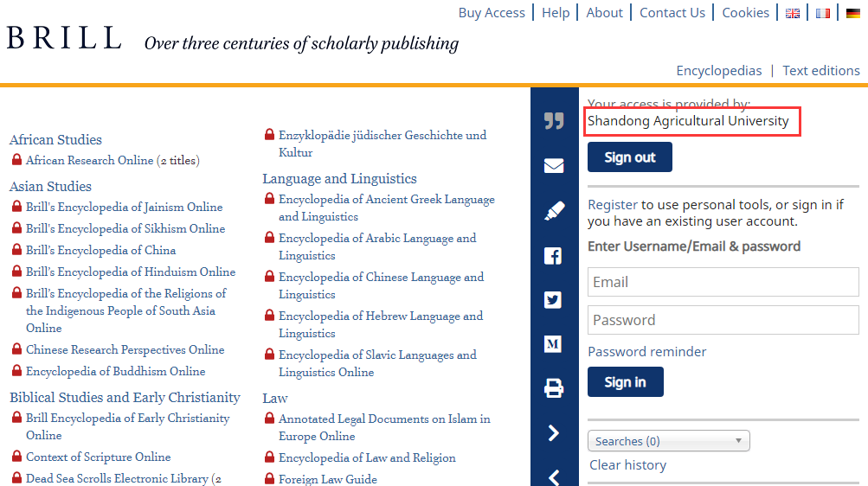Click lock icon beside Encyclopedia of Buddhism Online
Viewport: 868px width, 486px height.
tap(16, 370)
